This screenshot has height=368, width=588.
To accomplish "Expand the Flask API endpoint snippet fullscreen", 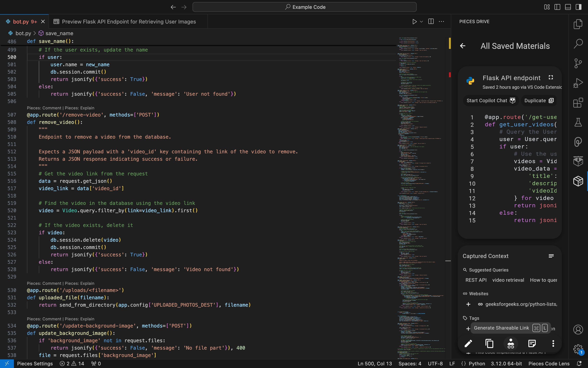I will pos(551,77).
